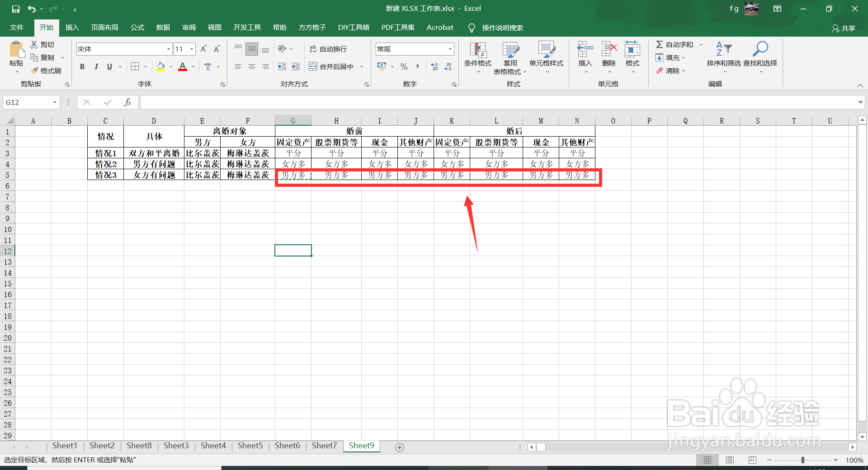Open AutoSum dropdown arrow
Screen dimensions: 868x470
[x=701, y=44]
